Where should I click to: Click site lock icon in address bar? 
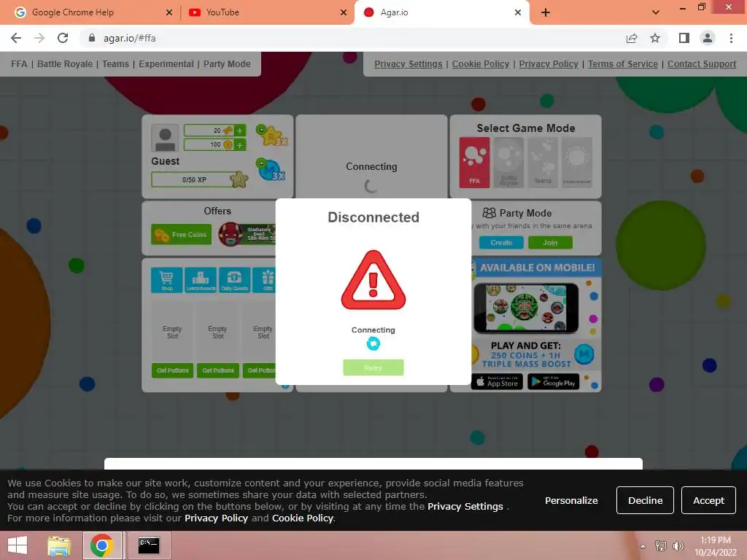pyautogui.click(x=92, y=38)
